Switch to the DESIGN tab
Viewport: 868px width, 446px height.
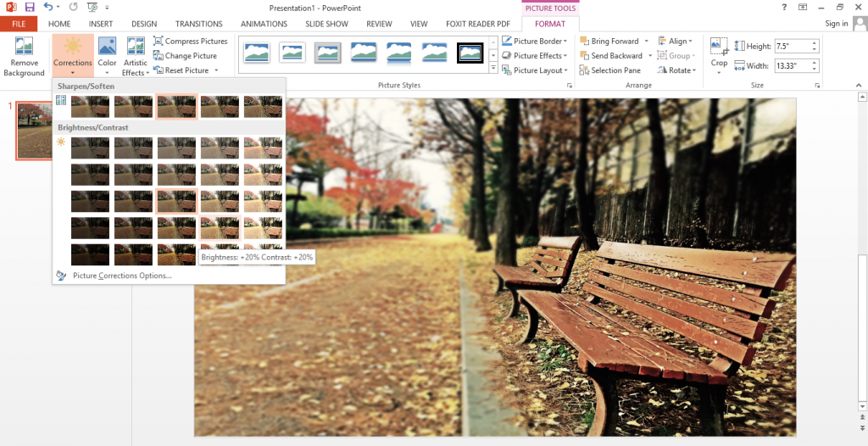tap(144, 24)
